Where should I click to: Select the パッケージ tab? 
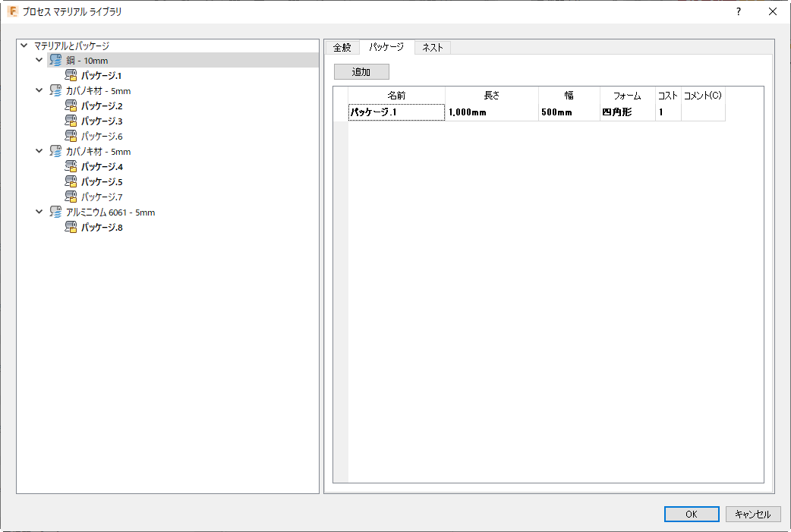(x=386, y=47)
